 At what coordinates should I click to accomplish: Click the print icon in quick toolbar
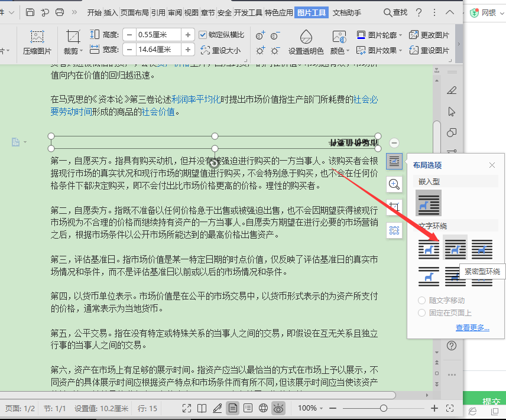coord(60,12)
